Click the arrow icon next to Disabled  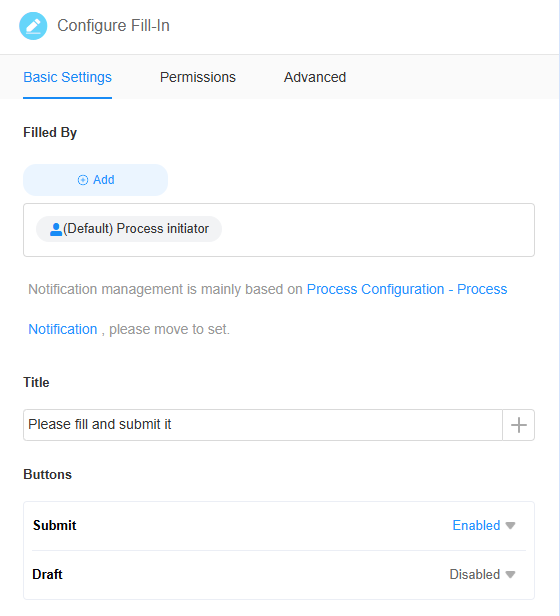[510, 575]
